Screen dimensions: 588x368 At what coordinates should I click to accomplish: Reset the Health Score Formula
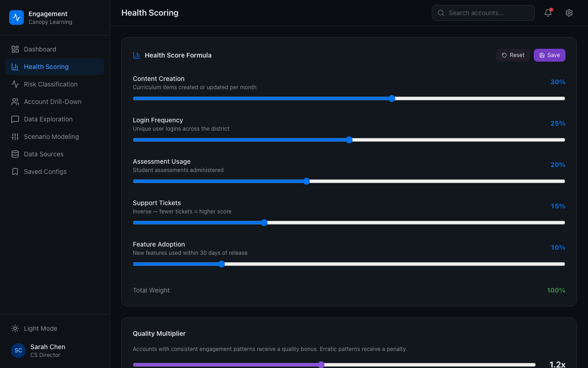point(513,55)
